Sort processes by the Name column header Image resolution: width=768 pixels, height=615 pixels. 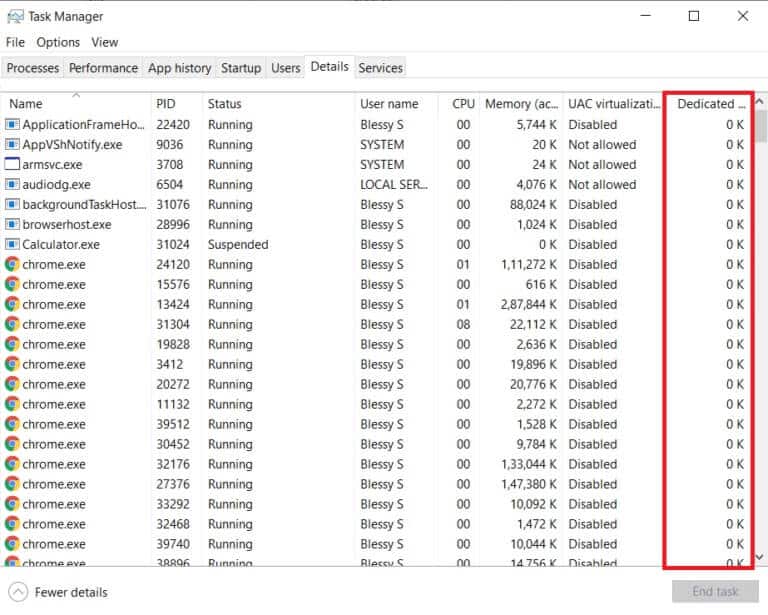(26, 104)
